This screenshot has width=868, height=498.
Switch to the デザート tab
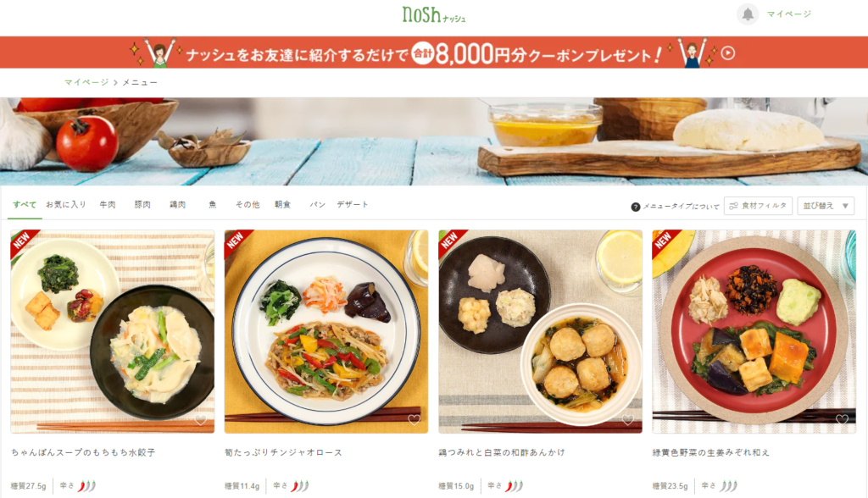[353, 204]
